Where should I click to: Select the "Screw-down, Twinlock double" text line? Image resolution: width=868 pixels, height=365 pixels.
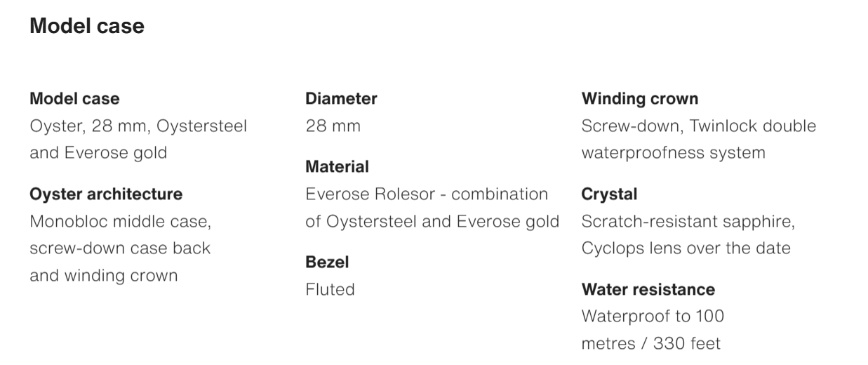click(699, 126)
